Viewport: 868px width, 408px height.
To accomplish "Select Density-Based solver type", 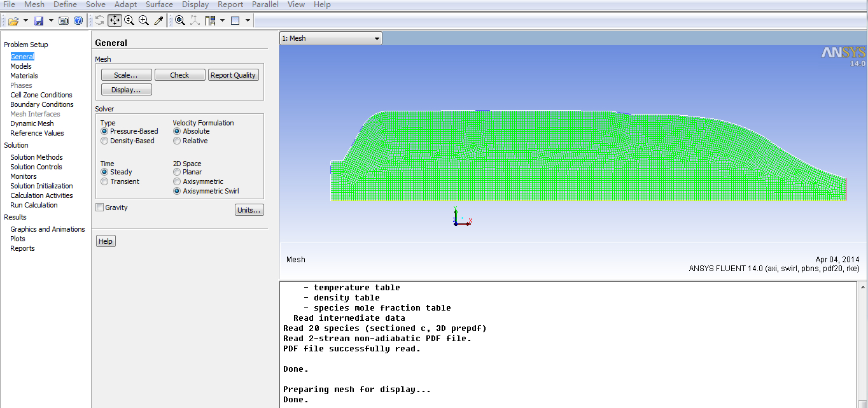I will click(x=104, y=141).
